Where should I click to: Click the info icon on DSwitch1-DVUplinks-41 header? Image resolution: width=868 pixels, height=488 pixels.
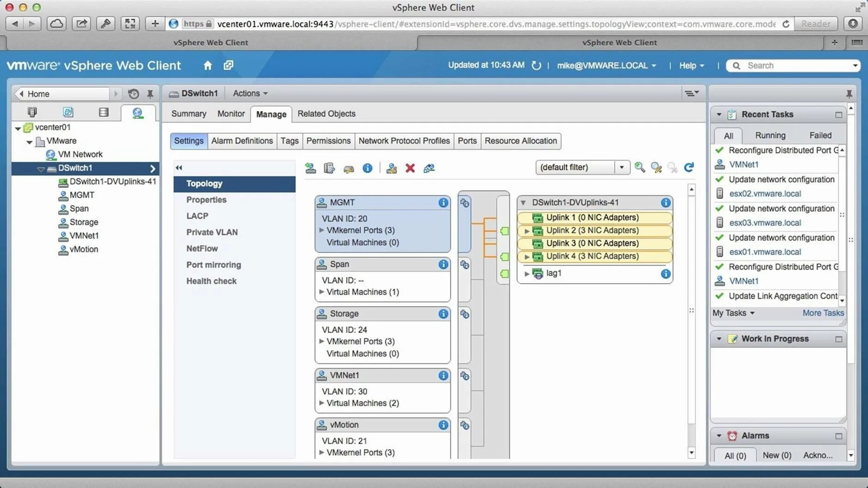tap(665, 203)
